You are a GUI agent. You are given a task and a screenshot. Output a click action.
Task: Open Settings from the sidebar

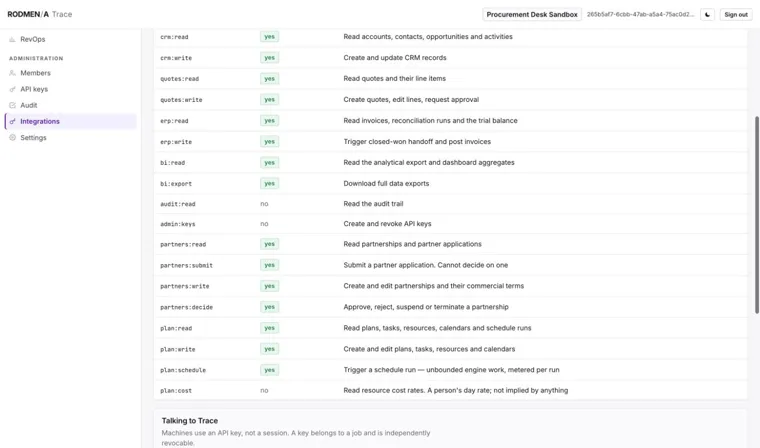coord(71,138)
